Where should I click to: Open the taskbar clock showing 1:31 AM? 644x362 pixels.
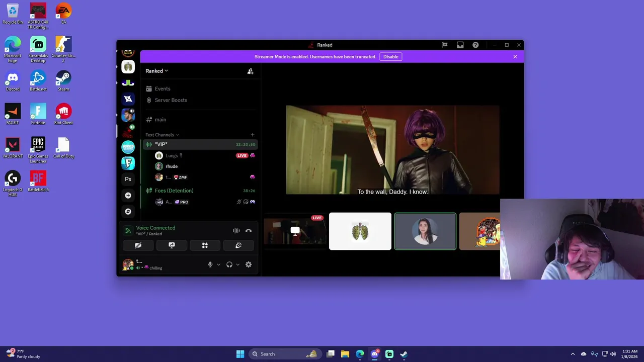point(630,354)
